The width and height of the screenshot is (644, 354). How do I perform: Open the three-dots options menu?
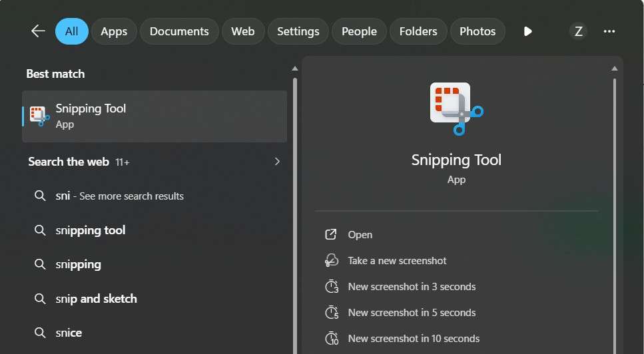click(609, 31)
